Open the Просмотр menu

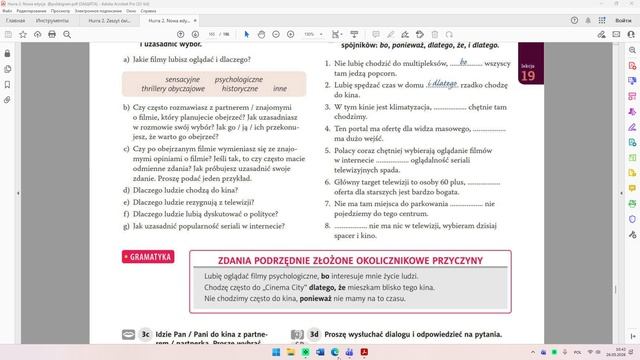coord(60,11)
